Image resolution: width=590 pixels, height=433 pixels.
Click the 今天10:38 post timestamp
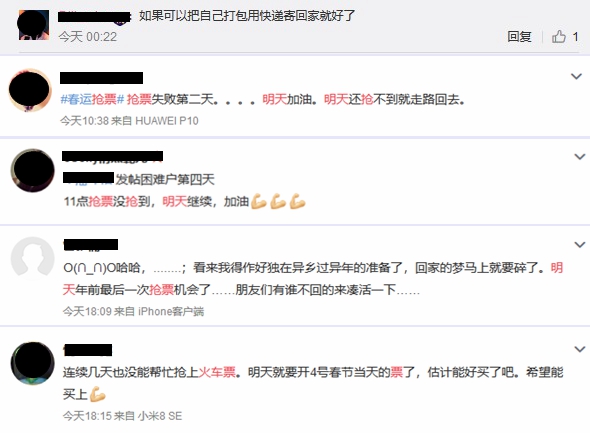click(84, 121)
